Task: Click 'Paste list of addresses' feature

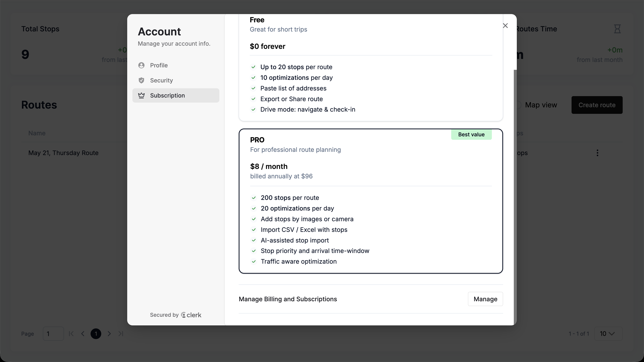Action: click(293, 88)
